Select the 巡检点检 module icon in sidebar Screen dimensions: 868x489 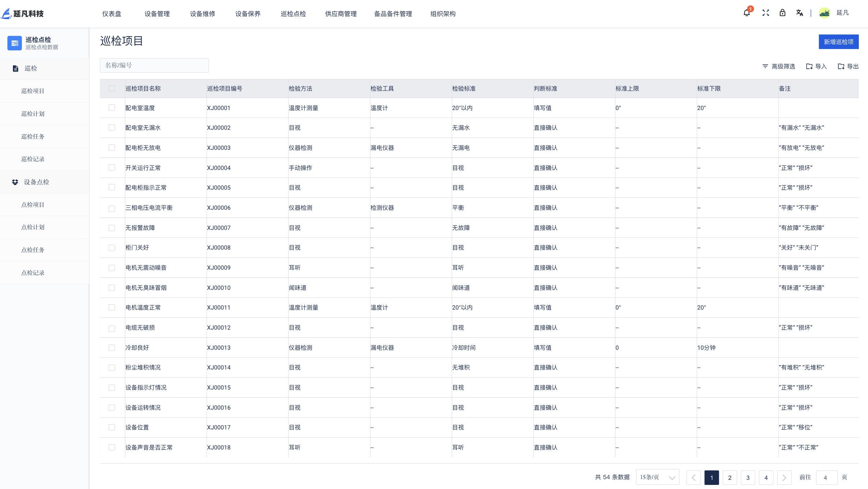15,43
